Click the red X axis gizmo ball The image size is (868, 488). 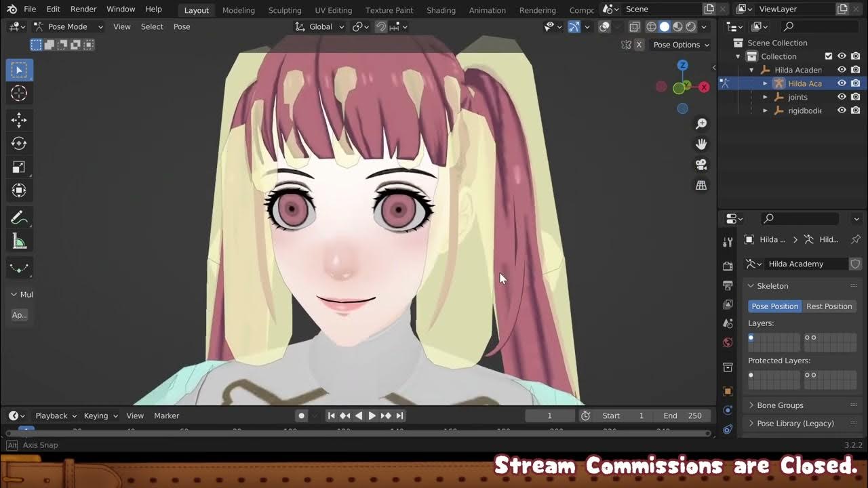point(704,87)
